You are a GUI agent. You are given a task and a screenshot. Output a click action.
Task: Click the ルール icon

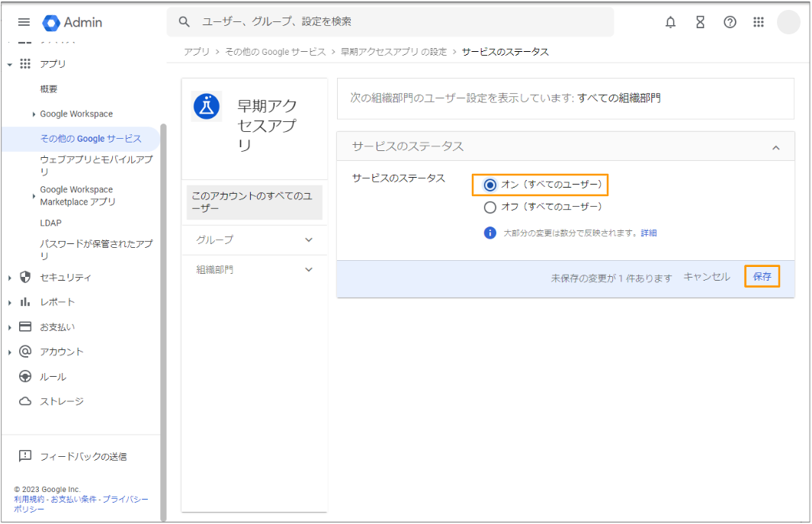25,376
